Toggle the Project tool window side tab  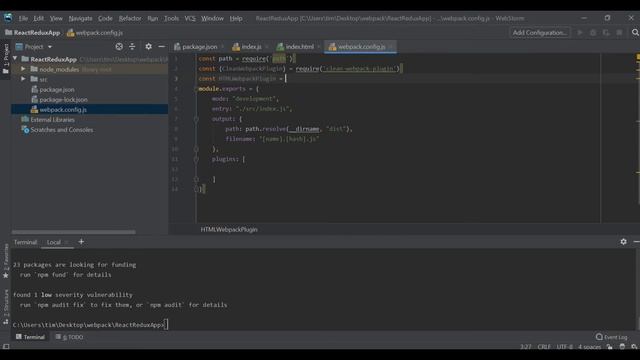[5, 58]
